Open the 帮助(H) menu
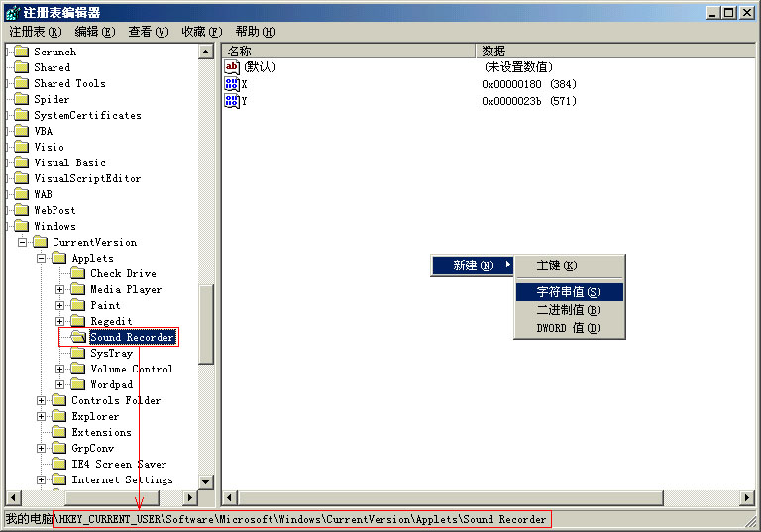The height and width of the screenshot is (532, 761). point(256,32)
